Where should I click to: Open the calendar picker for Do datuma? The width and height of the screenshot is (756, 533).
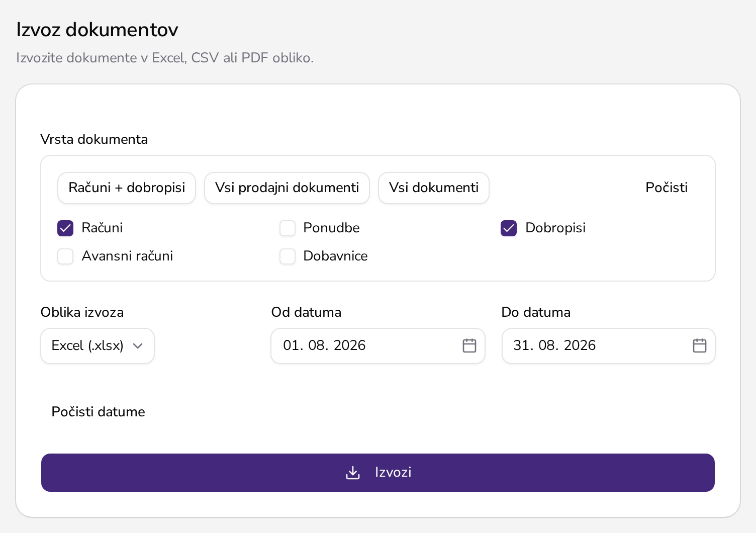coord(699,346)
